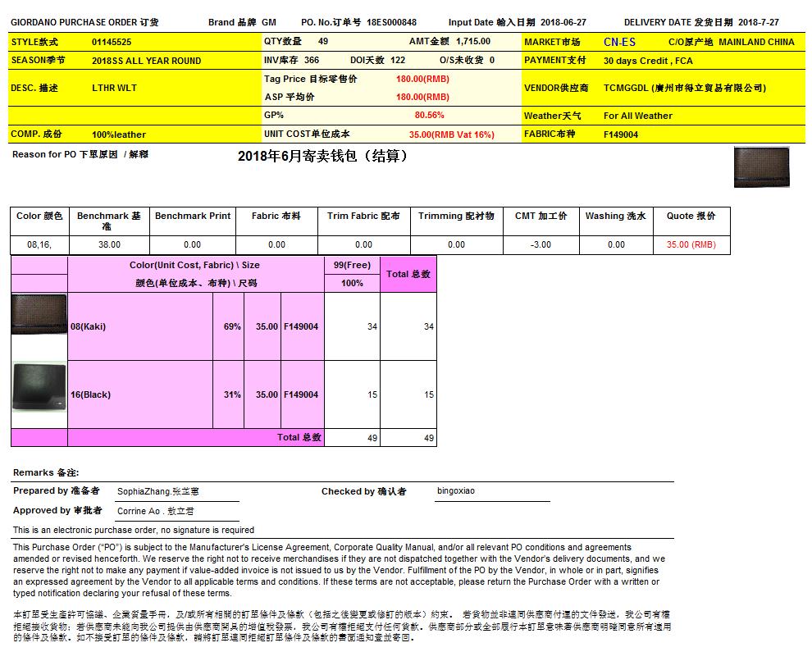Screen dimensions: 812x661
Task: Select the Benchmark value 38.00
Action: click(x=109, y=244)
